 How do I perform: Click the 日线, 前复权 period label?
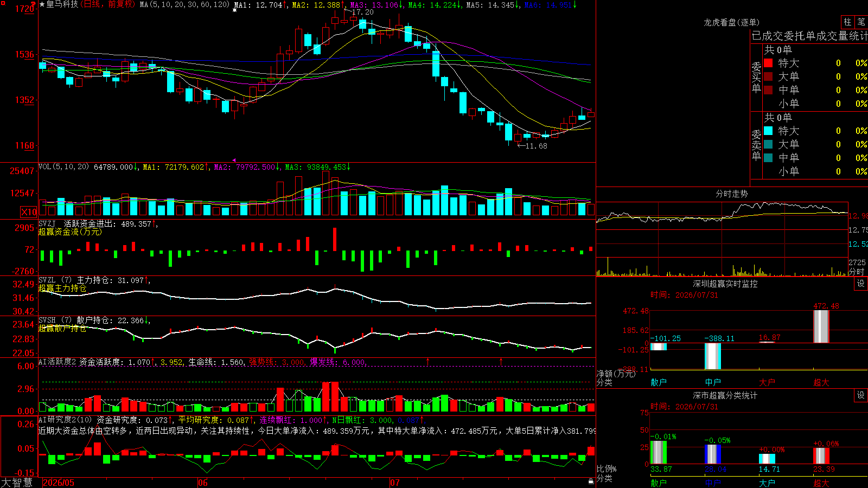click(108, 4)
